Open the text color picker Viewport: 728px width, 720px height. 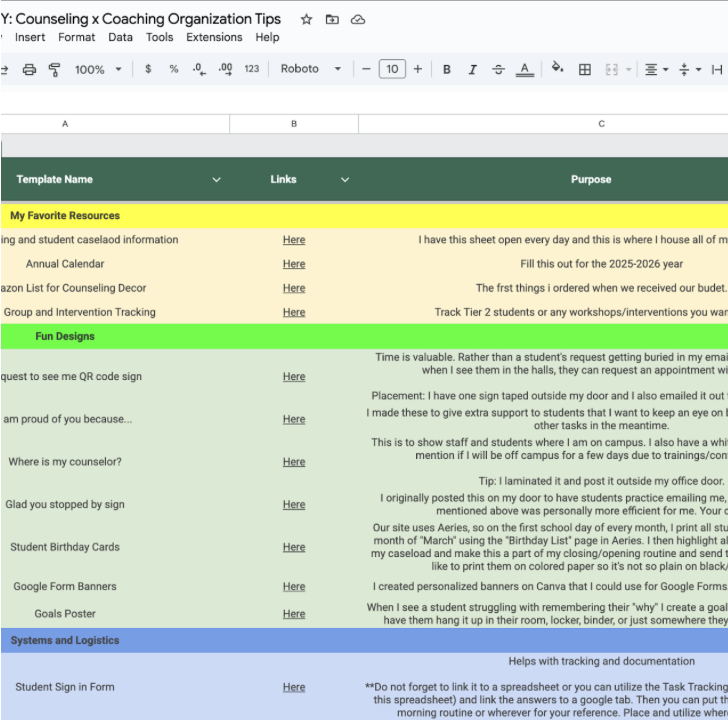[x=525, y=70]
